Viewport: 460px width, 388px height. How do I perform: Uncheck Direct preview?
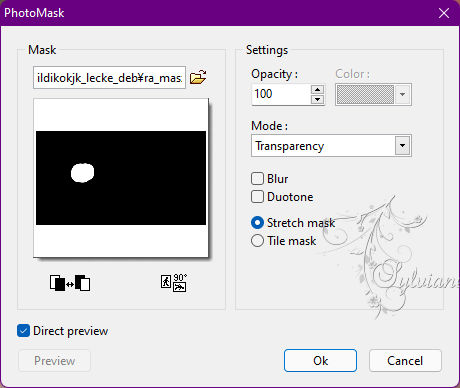(x=23, y=331)
